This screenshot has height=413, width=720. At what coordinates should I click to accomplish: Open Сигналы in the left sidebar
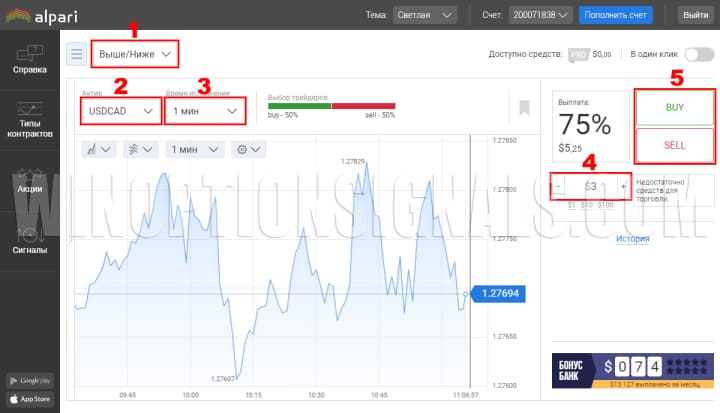click(x=30, y=240)
